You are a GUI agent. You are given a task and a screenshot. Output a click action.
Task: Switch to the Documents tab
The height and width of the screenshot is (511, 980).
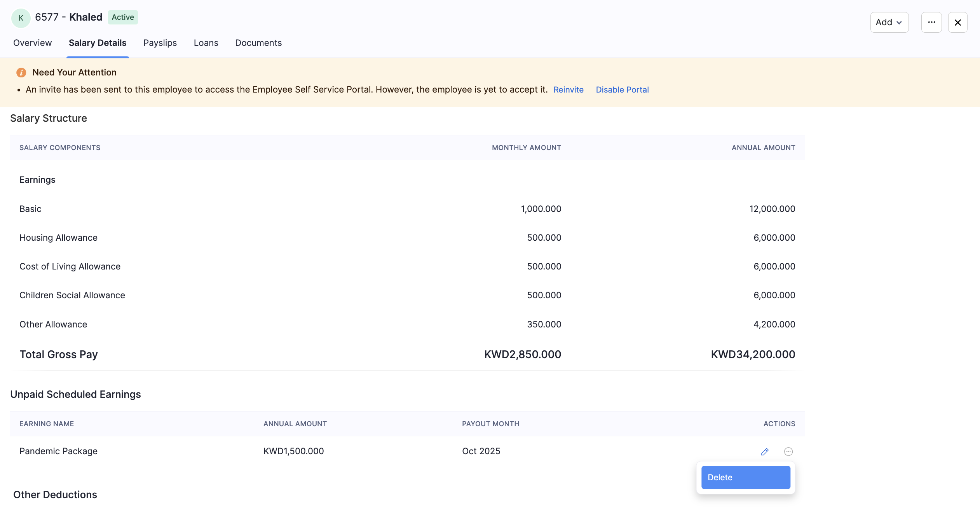[258, 43]
